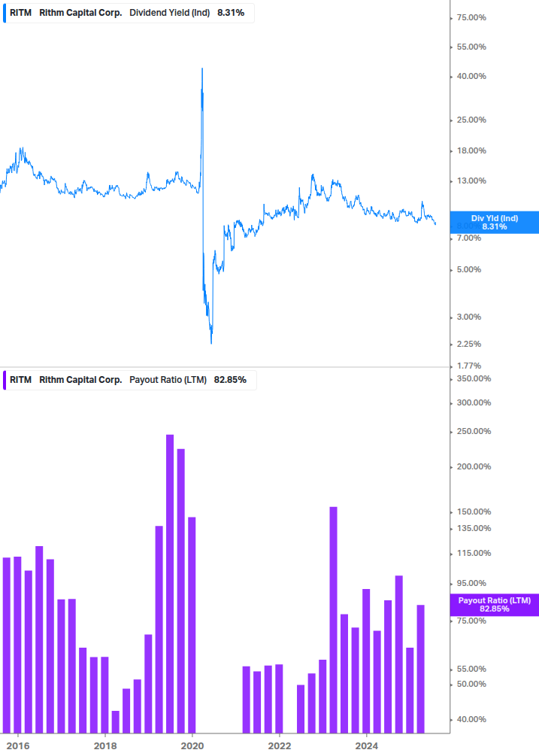
Task: Click the 2016 label on the time axis
Action: pos(18,746)
